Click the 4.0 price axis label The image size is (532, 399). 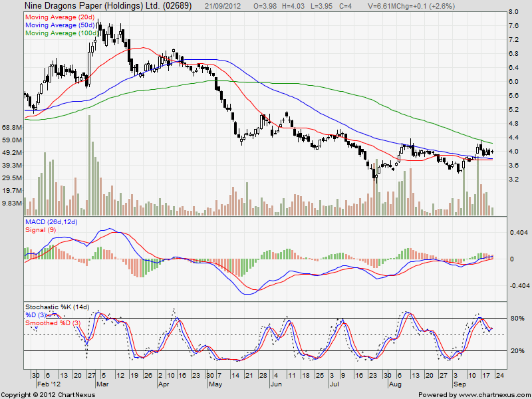(x=513, y=152)
